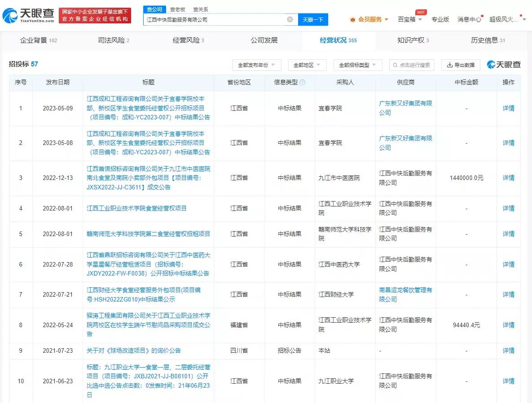This screenshot has width=532, height=403.
Task: Clear the search box with the X icon
Action: tap(290, 19)
